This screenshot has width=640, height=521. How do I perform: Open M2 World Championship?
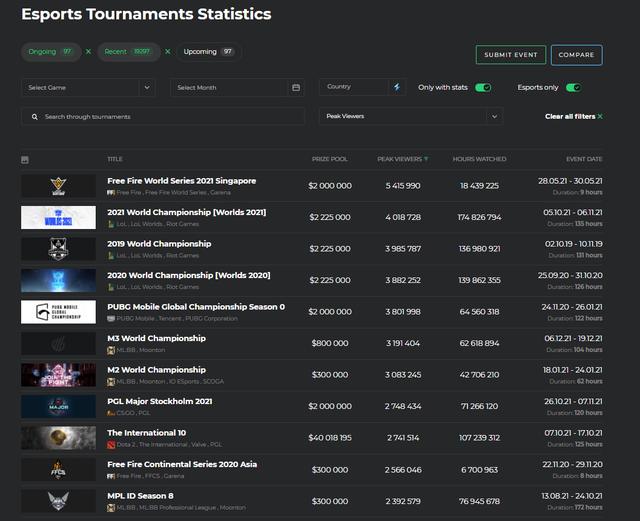pyautogui.click(x=156, y=370)
